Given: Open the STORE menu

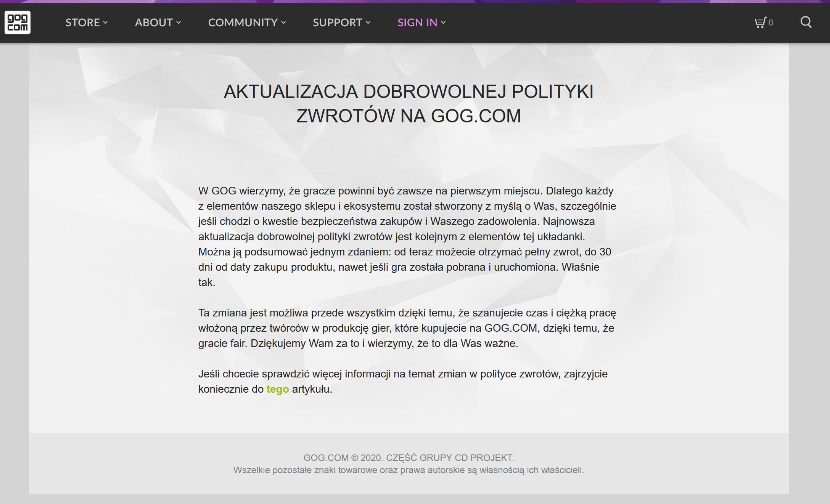Looking at the screenshot, I should click(x=87, y=22).
